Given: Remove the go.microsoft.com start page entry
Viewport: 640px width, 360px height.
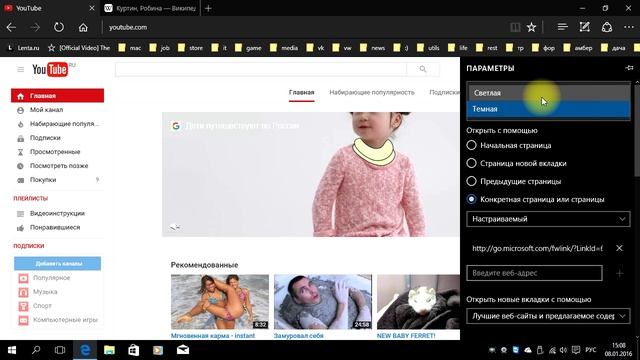Looking at the screenshot, I should pyautogui.click(x=619, y=248).
